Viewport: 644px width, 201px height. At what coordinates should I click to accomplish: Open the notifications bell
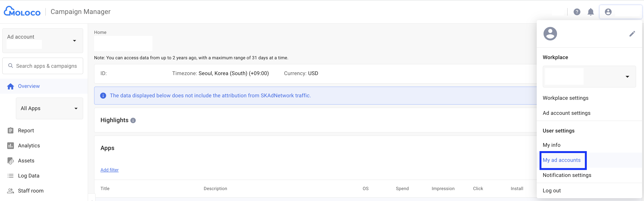pyautogui.click(x=591, y=12)
